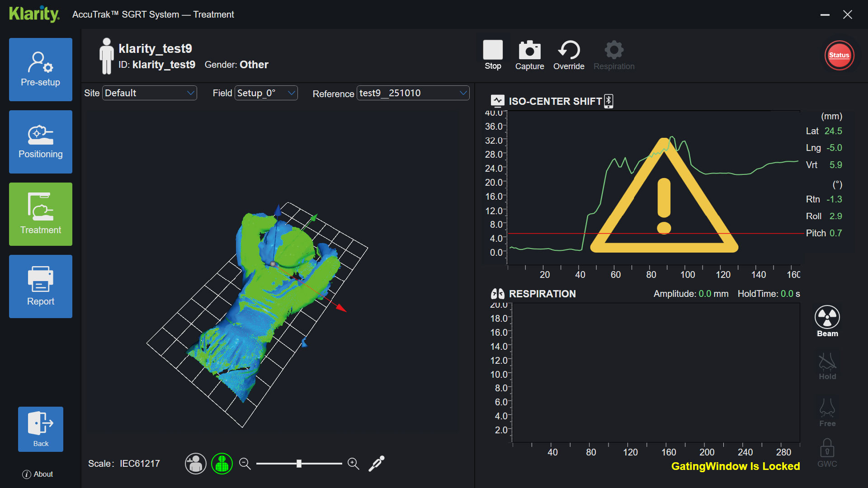Toggle the ISO-CENTER SHIFT chart icon
868x488 pixels.
[498, 101]
